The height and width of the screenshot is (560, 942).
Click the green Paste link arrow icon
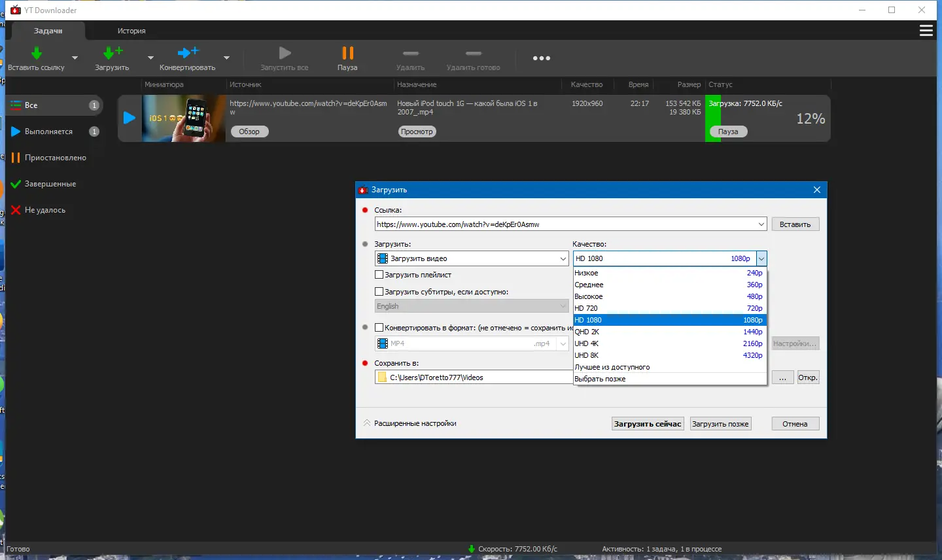coord(37,53)
